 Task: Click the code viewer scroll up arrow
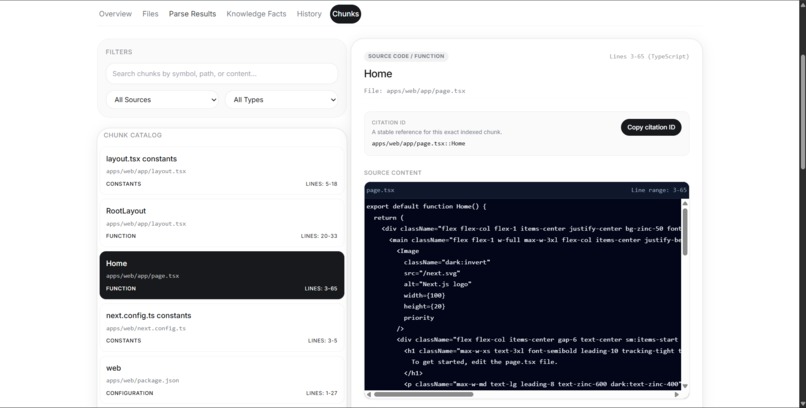click(x=685, y=203)
